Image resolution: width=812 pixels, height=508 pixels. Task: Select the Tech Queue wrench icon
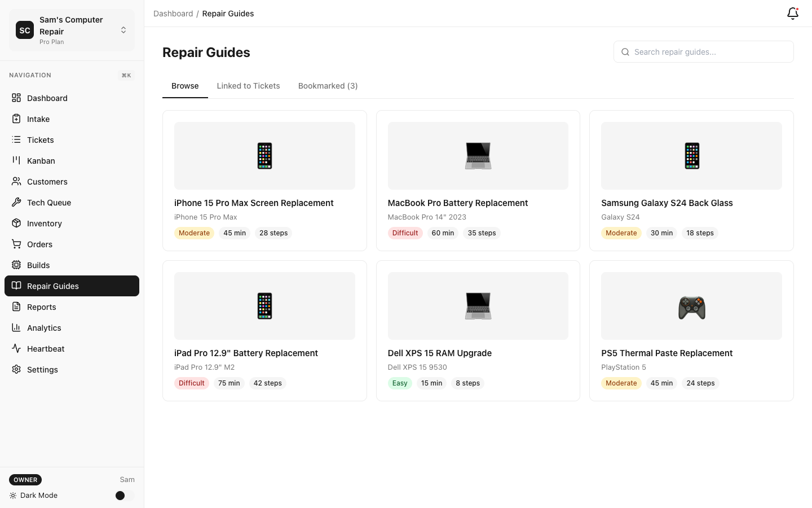click(16, 202)
